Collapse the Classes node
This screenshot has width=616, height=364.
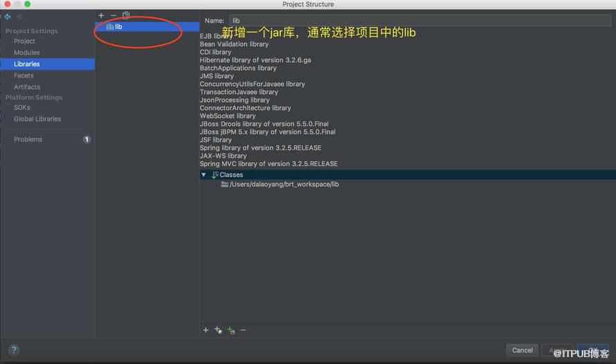coord(203,175)
